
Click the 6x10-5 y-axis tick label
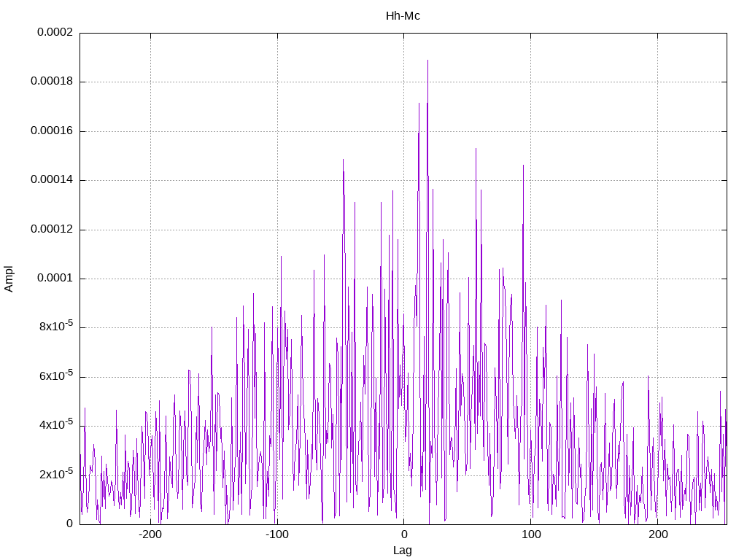coord(56,376)
